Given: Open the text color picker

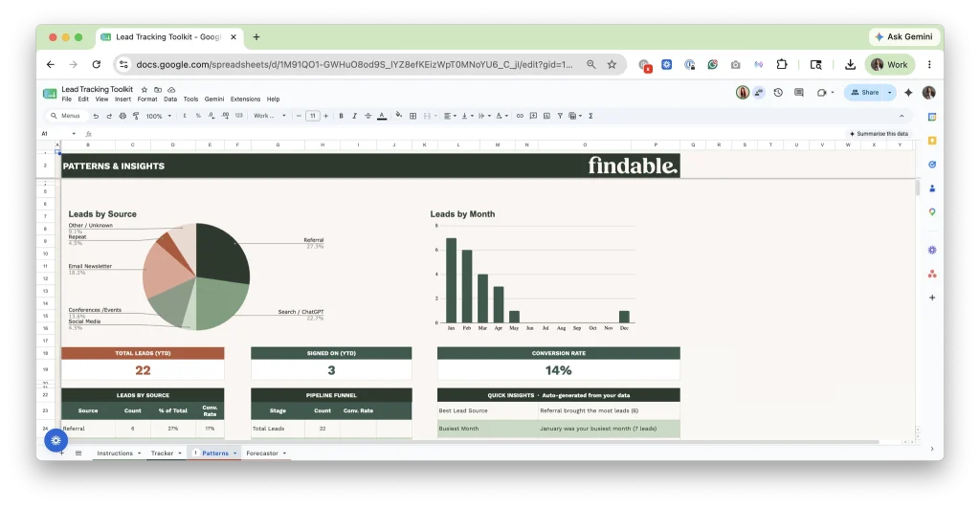Looking at the screenshot, I should (382, 116).
